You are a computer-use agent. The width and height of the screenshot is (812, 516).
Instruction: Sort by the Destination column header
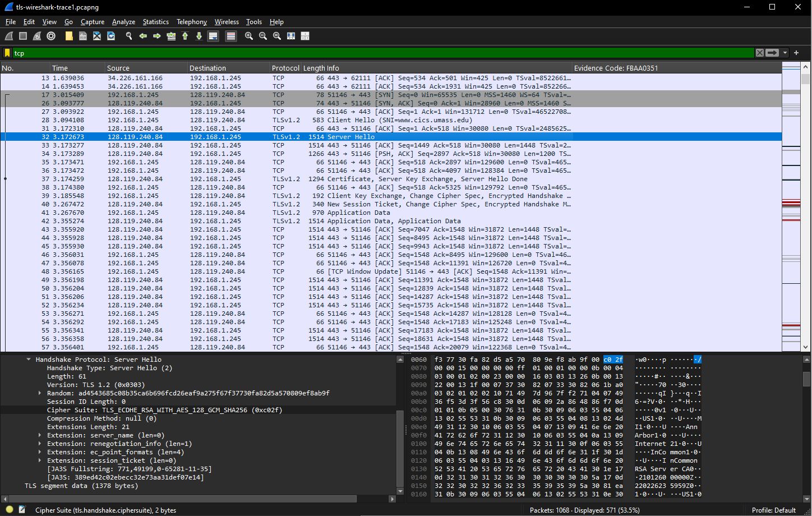point(229,68)
